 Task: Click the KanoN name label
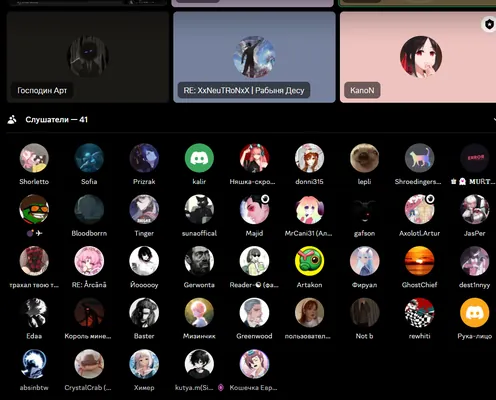click(x=362, y=90)
